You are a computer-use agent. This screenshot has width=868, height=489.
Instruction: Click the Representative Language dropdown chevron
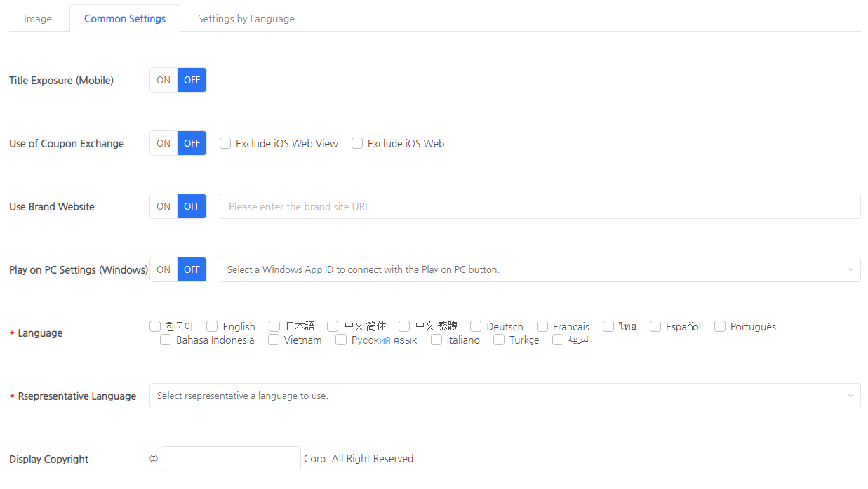point(850,396)
